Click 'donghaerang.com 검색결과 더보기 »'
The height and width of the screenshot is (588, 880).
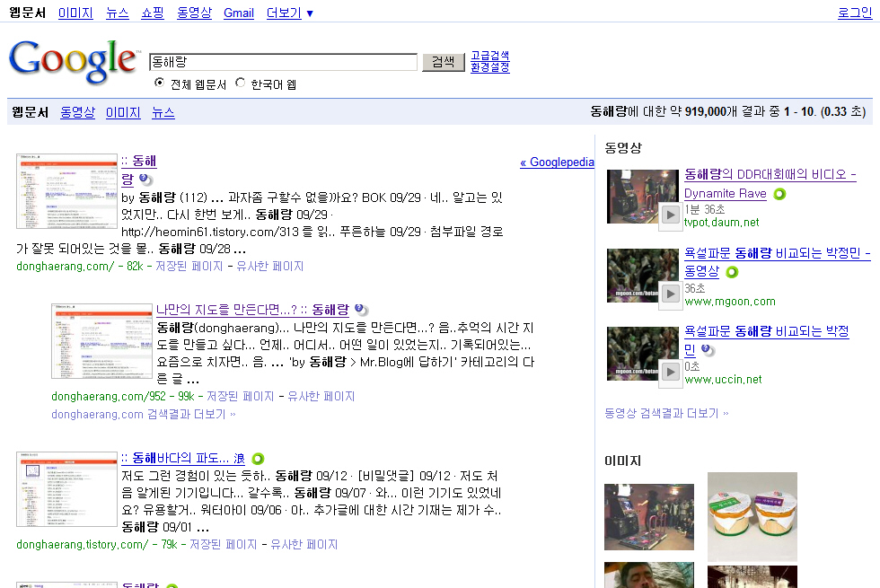[x=144, y=414]
